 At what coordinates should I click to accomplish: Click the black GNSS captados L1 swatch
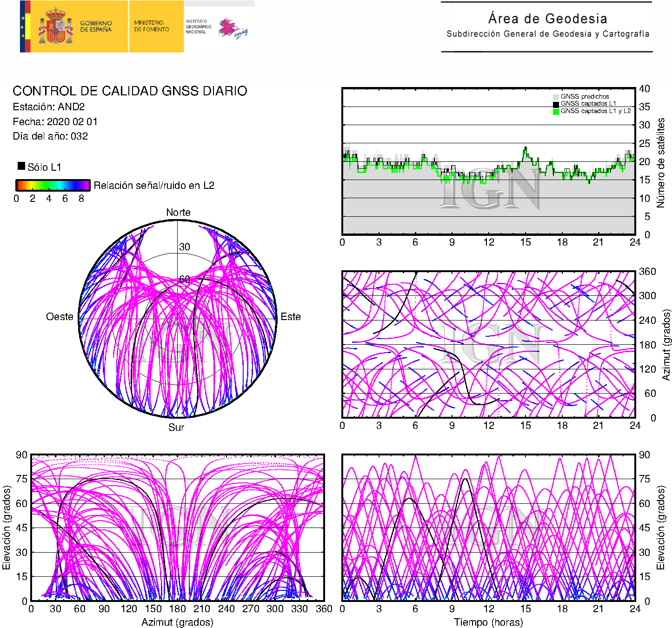pyautogui.click(x=556, y=104)
